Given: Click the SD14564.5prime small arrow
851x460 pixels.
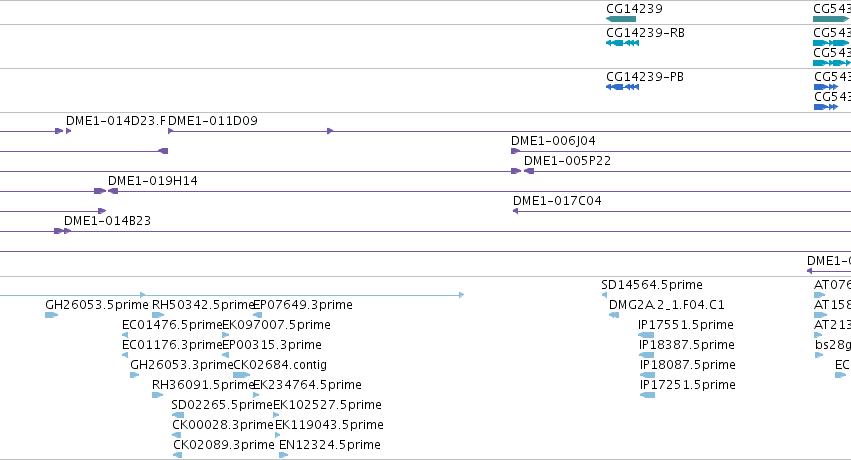Looking at the screenshot, I should coord(604,295).
